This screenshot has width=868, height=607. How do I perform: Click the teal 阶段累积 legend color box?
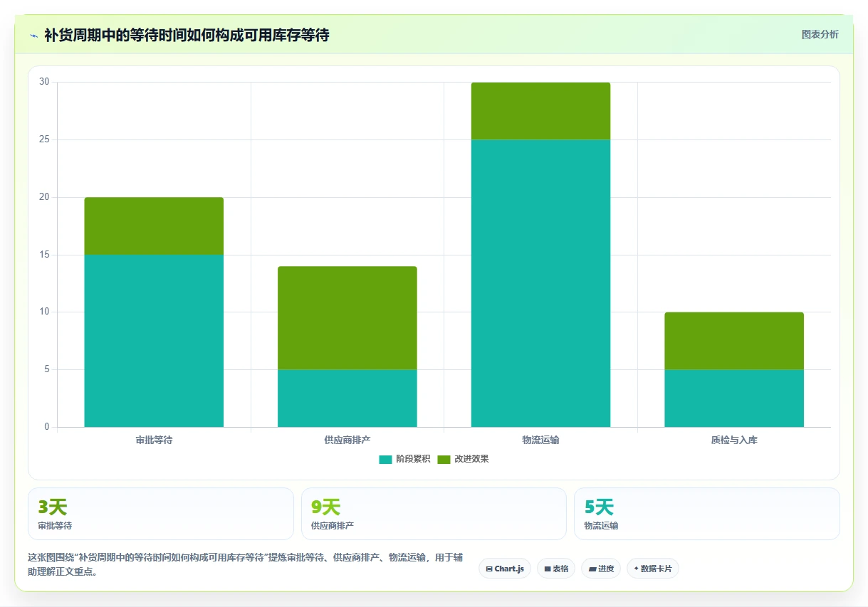click(386, 460)
